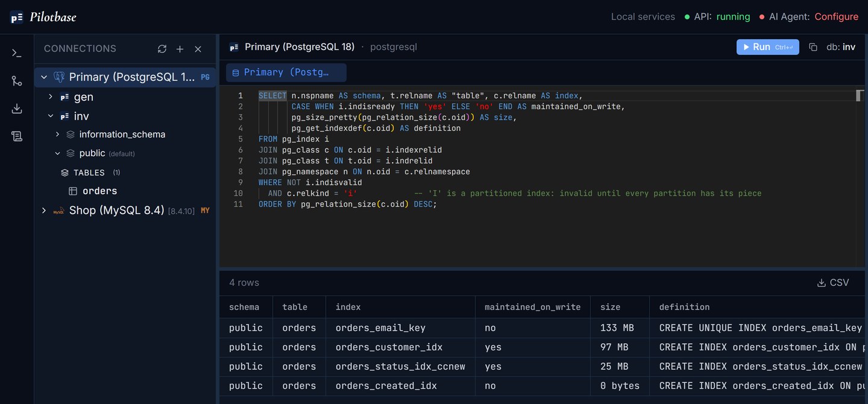Screen dimensions: 868x404
Task: Click the 133 MB size cell
Action: 620,328
